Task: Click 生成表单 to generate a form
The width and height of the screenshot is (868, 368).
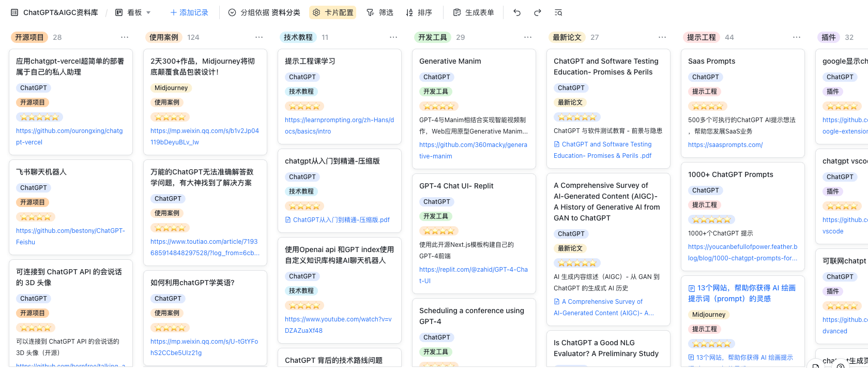Action: pyautogui.click(x=474, y=12)
